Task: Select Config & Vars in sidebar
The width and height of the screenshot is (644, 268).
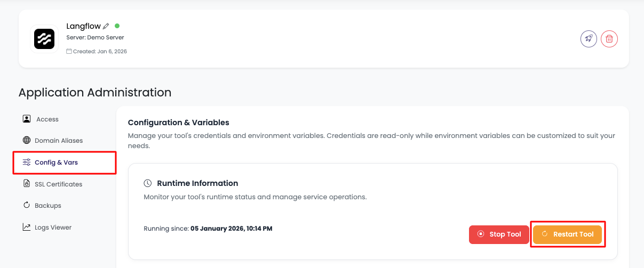Action: (x=65, y=163)
